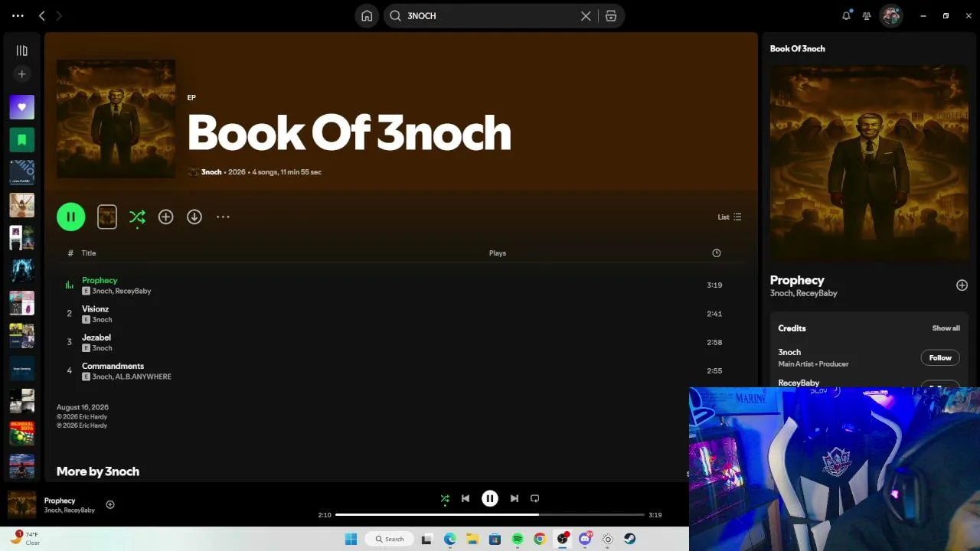Change the List view mode
Screen dimensions: 980x551
click(x=730, y=217)
